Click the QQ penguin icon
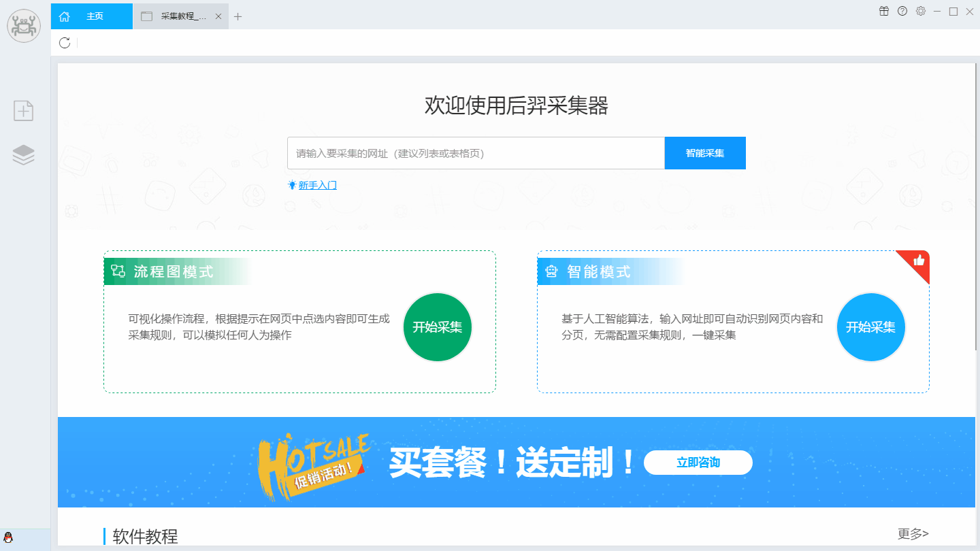The image size is (980, 551). (x=8, y=537)
